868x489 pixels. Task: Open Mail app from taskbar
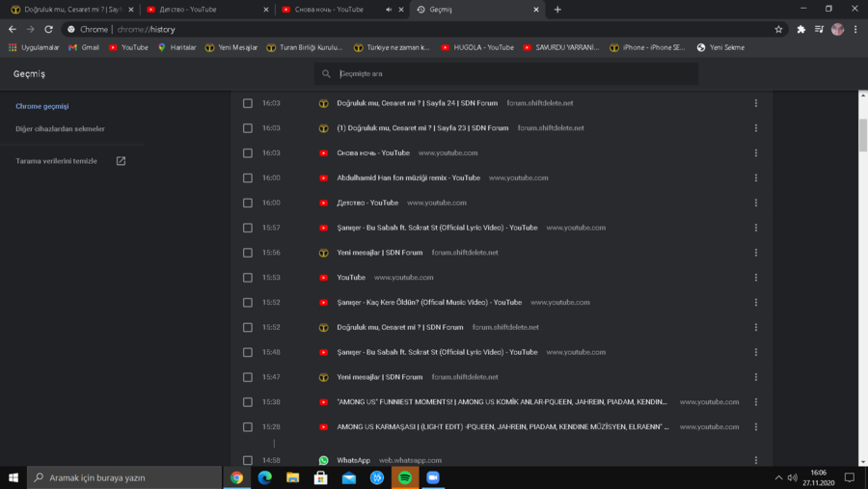[349, 477]
